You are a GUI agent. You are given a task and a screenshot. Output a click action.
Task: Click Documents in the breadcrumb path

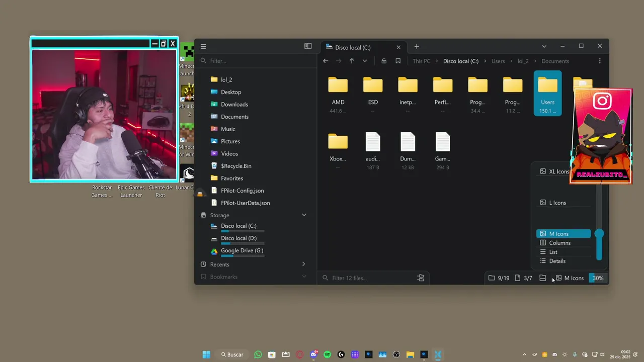coord(555,61)
